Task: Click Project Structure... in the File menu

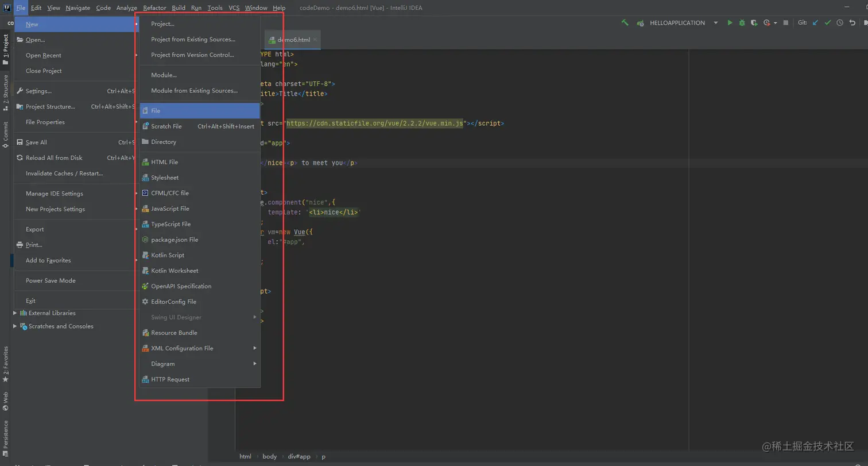Action: (77, 107)
